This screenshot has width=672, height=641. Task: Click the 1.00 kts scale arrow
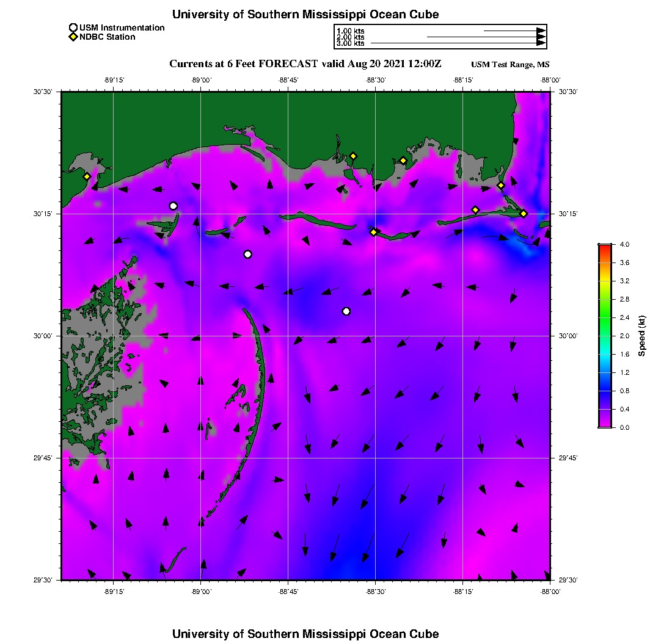pyautogui.click(x=513, y=31)
